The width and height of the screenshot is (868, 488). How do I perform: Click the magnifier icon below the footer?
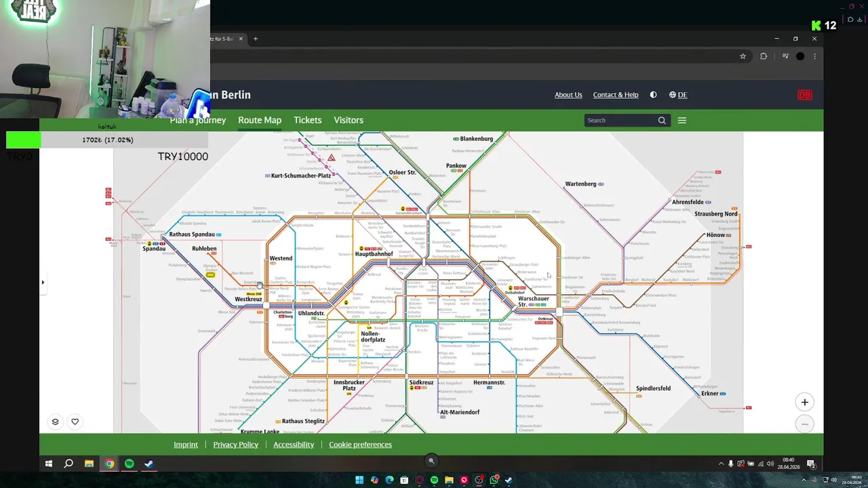point(431,461)
